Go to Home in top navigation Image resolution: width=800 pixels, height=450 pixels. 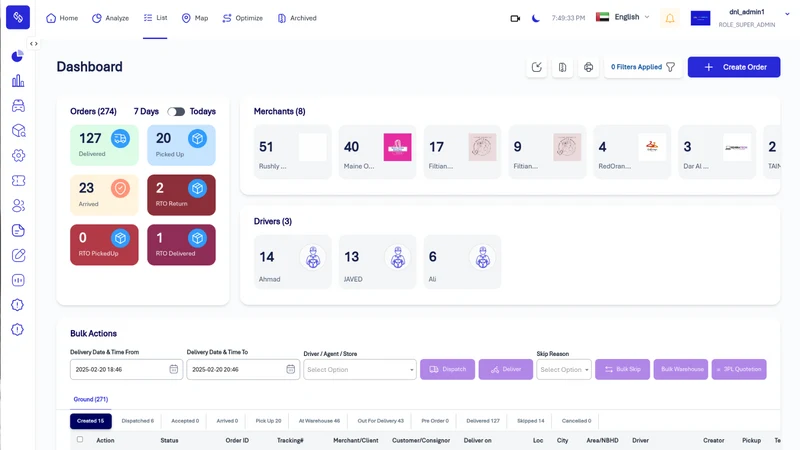point(62,18)
